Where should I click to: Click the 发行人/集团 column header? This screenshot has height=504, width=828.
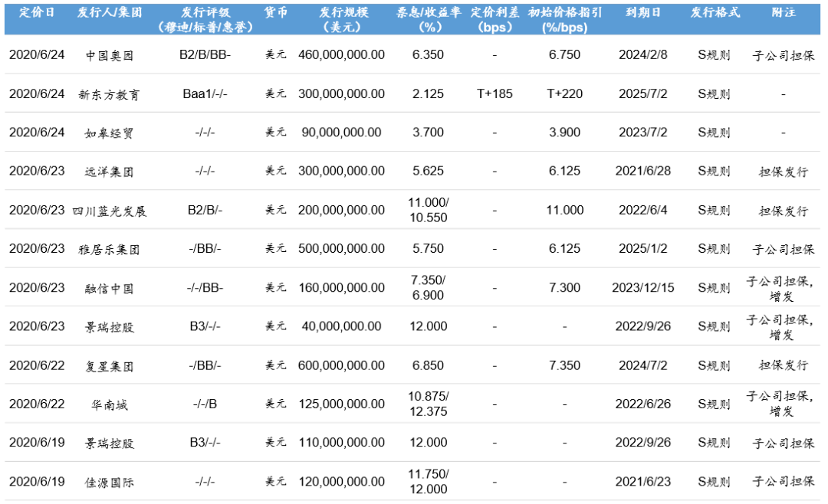tap(110, 12)
